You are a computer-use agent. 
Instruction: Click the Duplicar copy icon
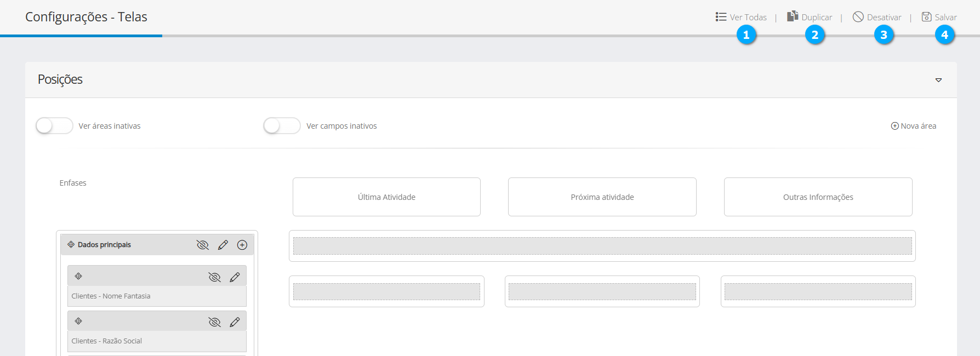pos(793,16)
